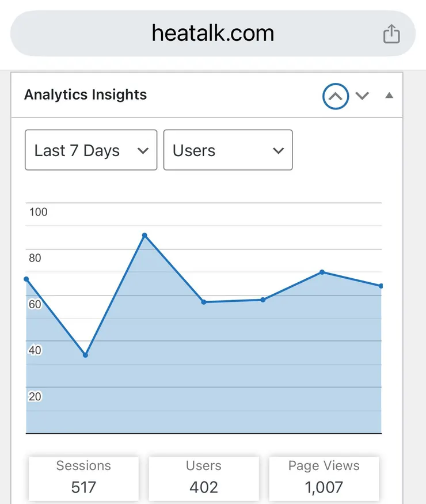Click the move-up circled chevron icon
Image resolution: width=426 pixels, height=504 pixels.
pos(336,96)
